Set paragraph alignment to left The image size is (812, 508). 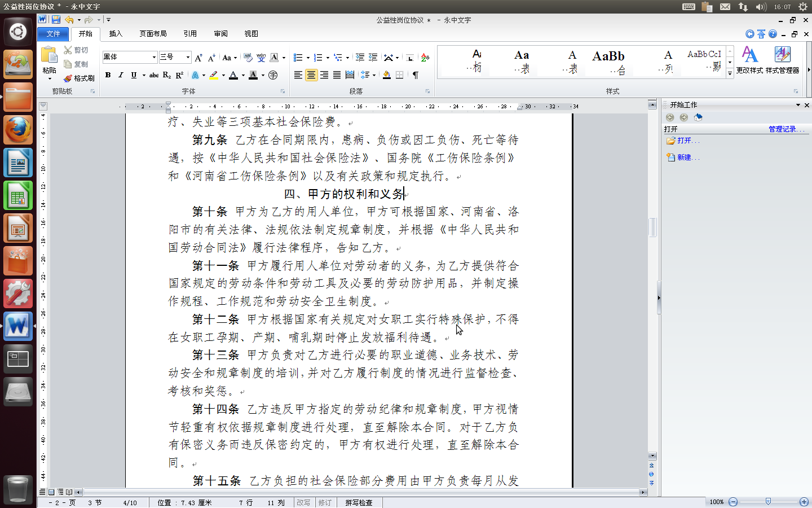coord(298,75)
